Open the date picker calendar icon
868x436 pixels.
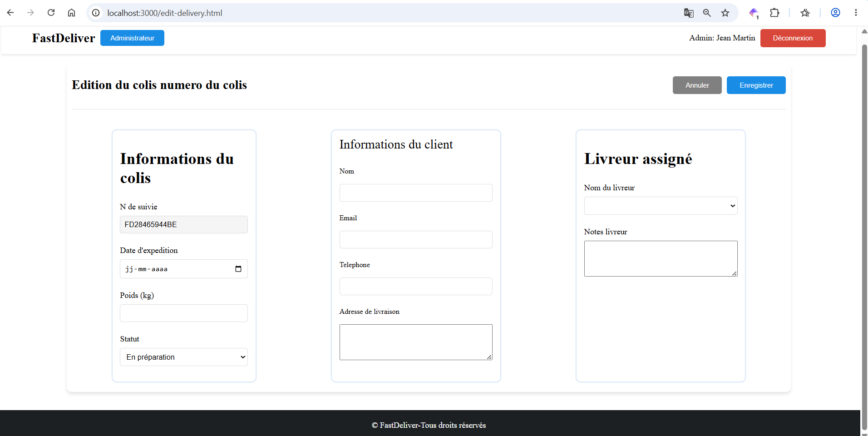point(238,269)
